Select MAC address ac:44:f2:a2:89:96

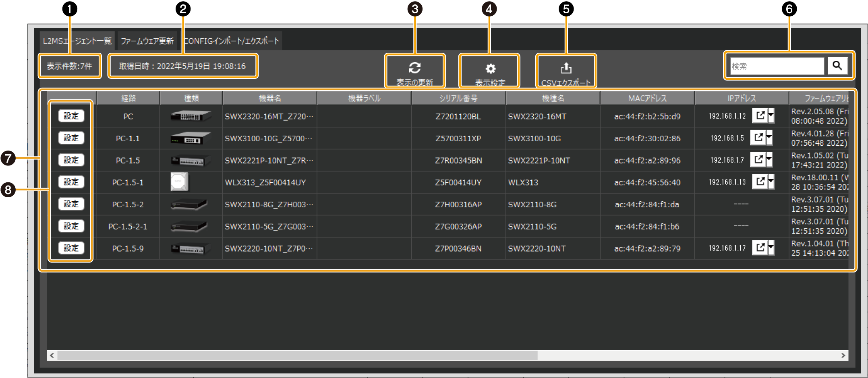647,160
